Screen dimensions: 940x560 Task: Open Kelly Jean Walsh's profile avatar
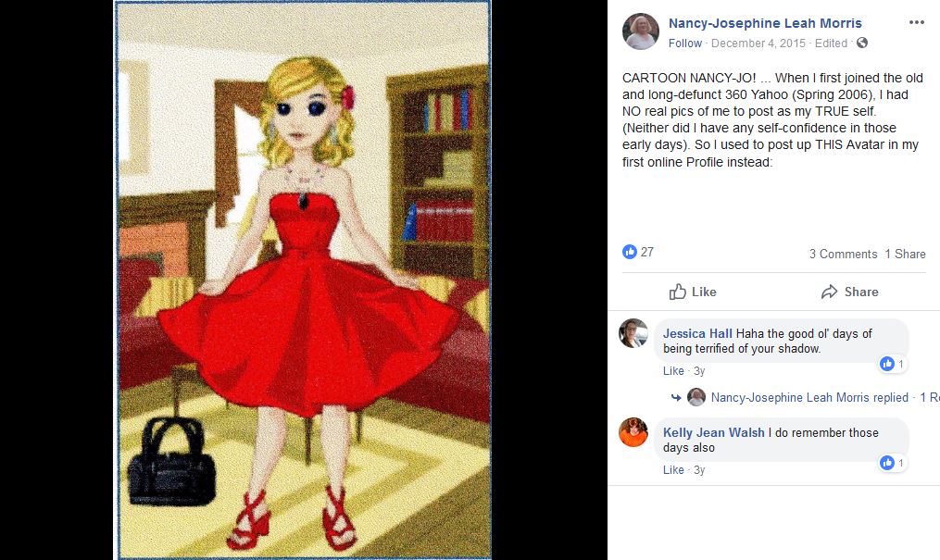[x=633, y=432]
